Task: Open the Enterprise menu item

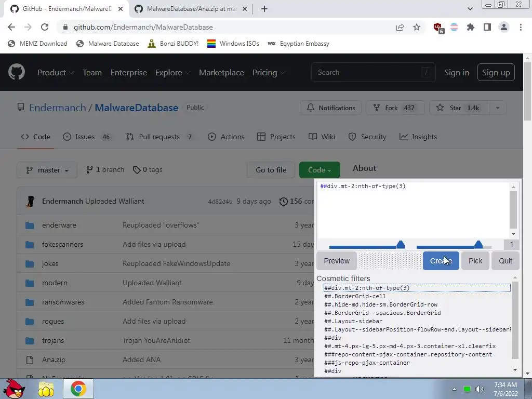Action: click(x=129, y=73)
